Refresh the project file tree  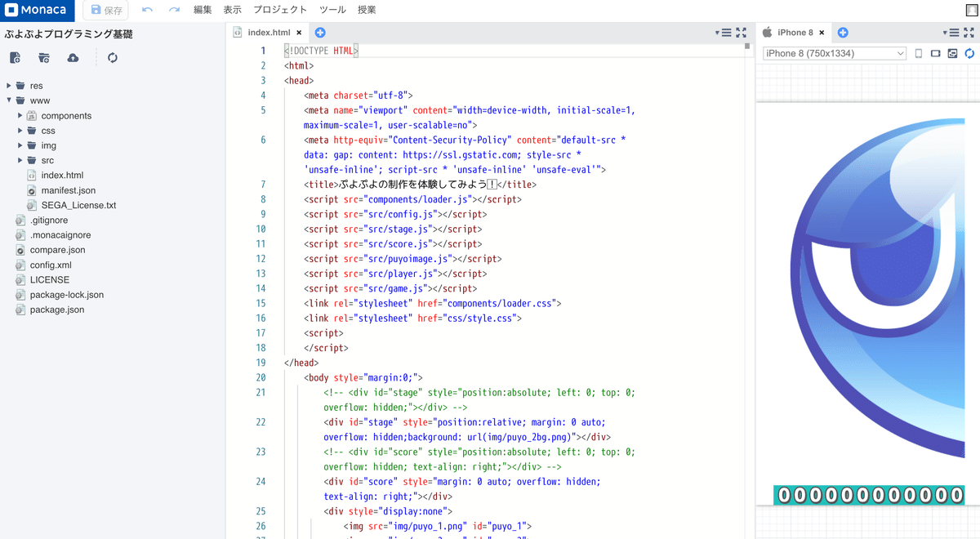tap(113, 58)
